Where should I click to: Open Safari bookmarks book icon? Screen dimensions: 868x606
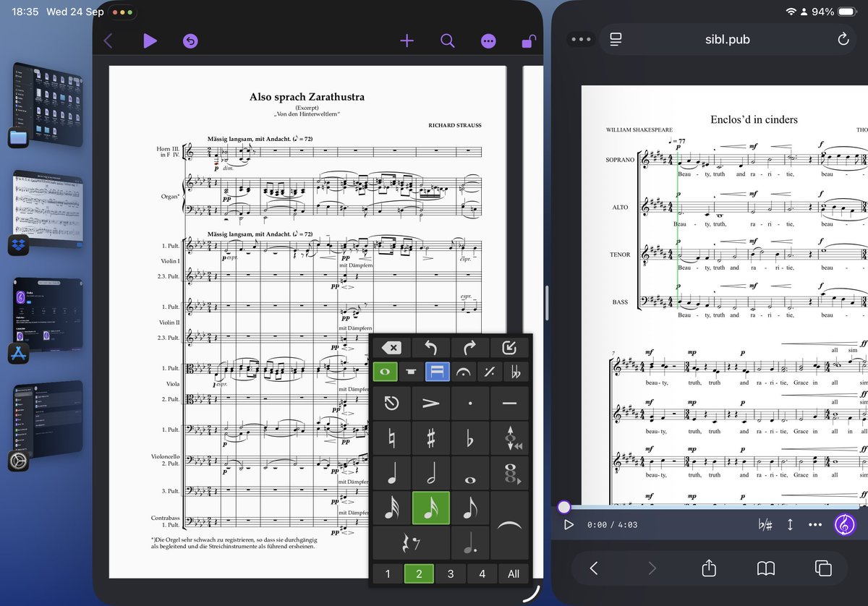point(766,568)
